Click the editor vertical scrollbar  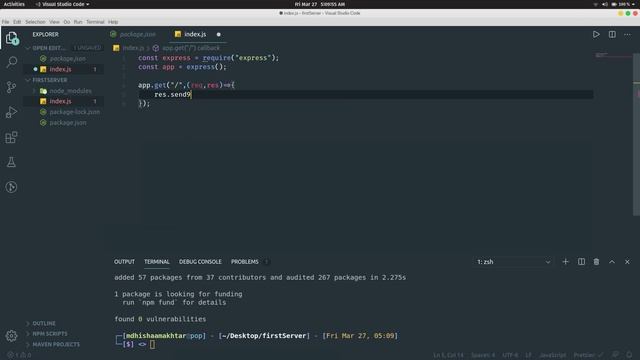click(637, 135)
